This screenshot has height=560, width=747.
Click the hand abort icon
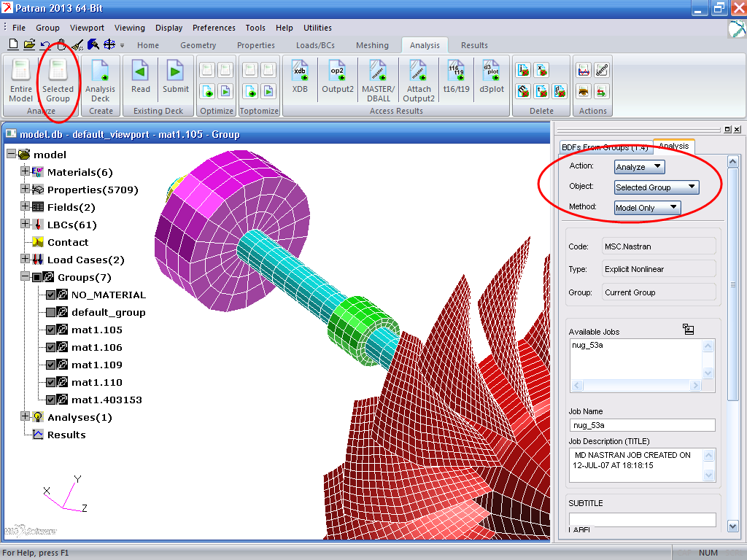tap(61, 44)
